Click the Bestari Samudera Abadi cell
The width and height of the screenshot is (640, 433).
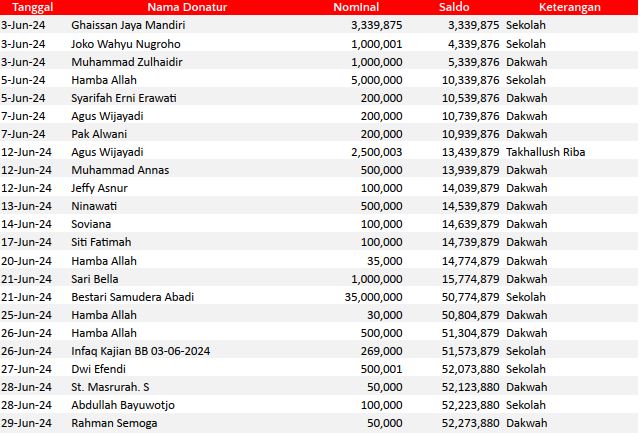coord(132,297)
